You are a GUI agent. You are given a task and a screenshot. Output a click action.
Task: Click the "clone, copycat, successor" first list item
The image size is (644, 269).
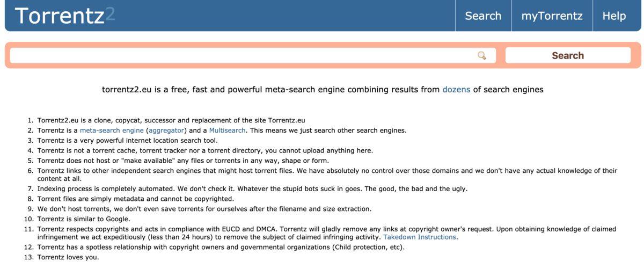[x=171, y=120]
